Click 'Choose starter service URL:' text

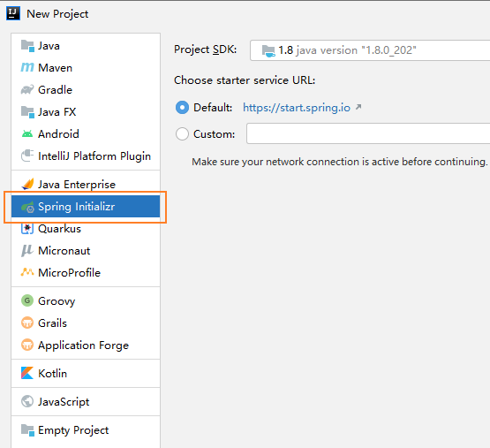[x=245, y=80]
